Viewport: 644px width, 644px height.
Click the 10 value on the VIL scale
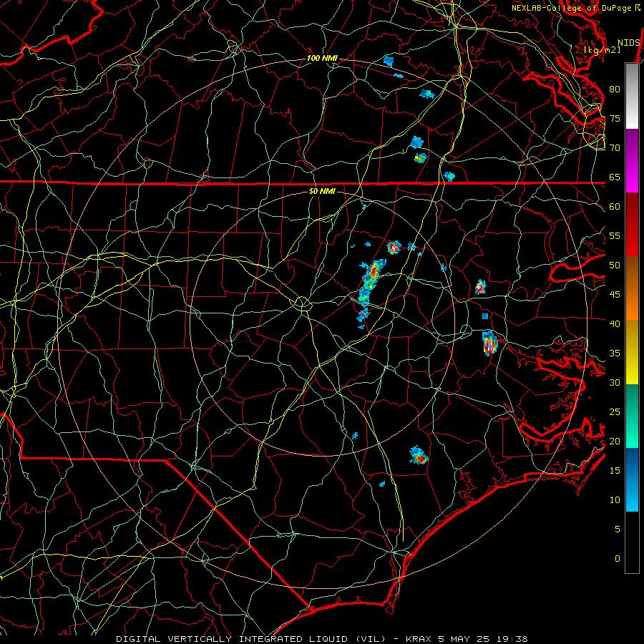pyautogui.click(x=615, y=500)
